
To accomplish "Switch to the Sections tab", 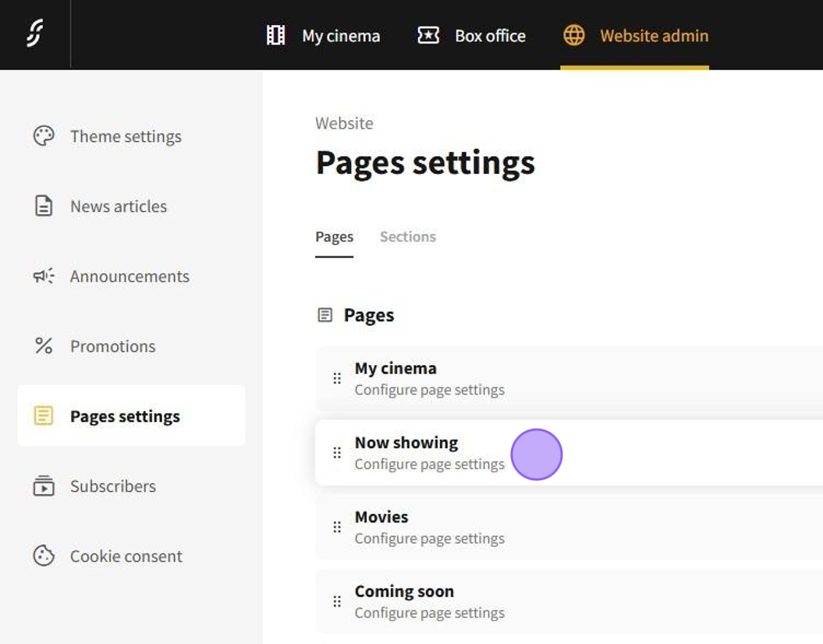I will point(407,237).
